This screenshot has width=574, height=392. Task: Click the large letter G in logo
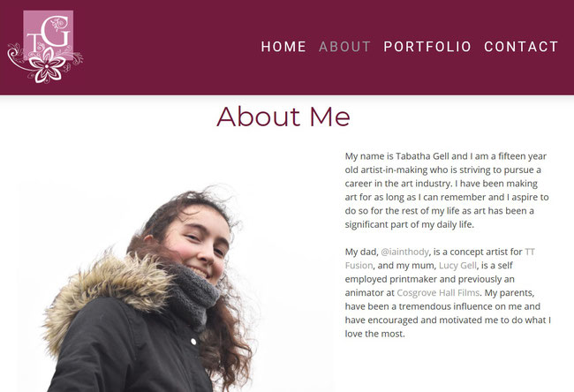[57, 31]
